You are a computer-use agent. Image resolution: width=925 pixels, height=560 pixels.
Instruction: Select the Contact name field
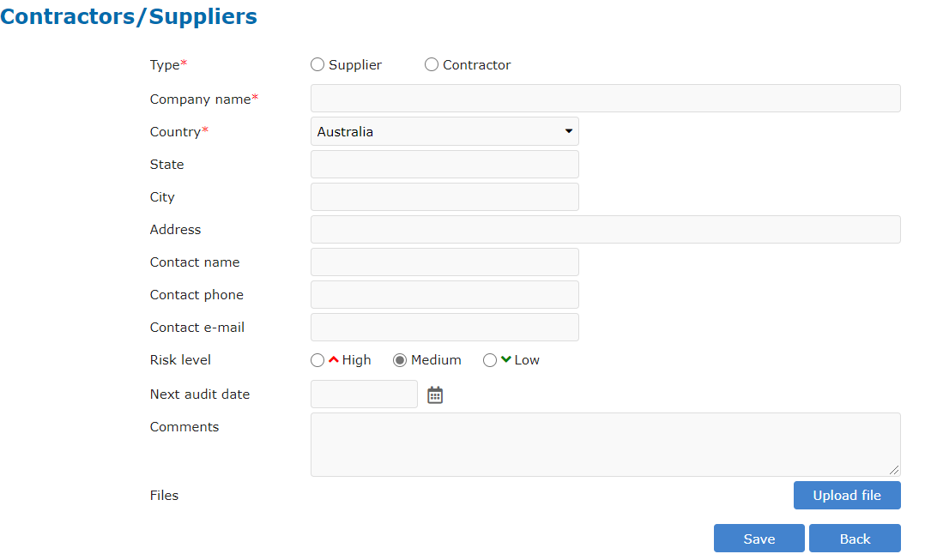(444, 262)
